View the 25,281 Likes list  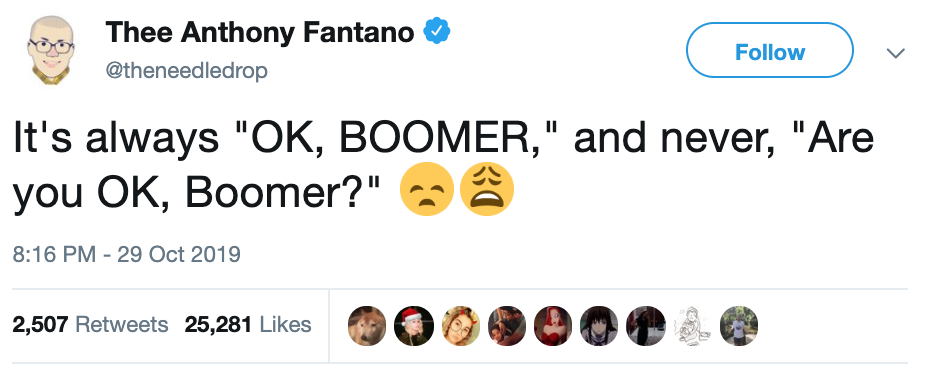click(248, 324)
